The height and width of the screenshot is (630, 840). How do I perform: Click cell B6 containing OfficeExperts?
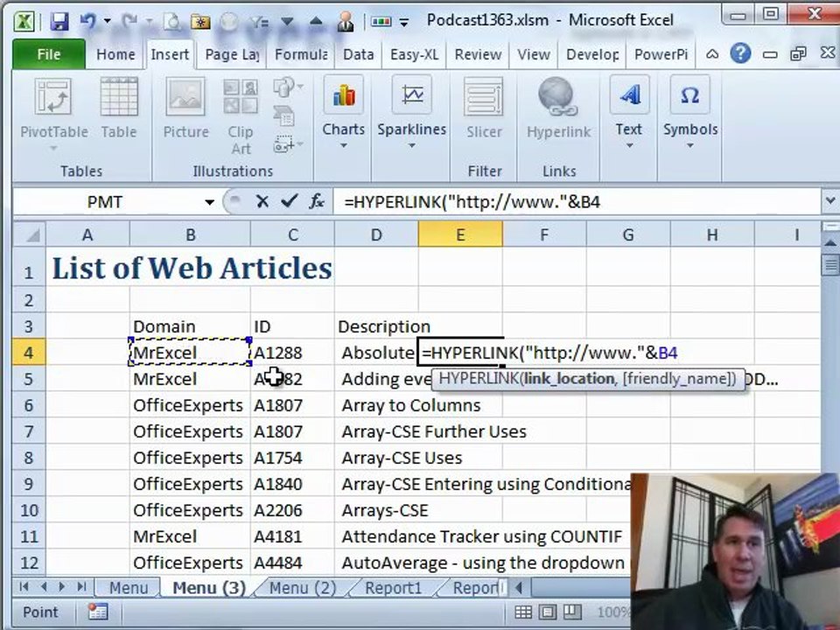click(x=190, y=405)
